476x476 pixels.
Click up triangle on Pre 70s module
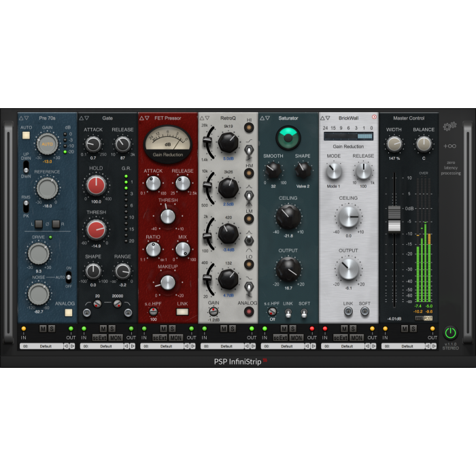[21, 118]
